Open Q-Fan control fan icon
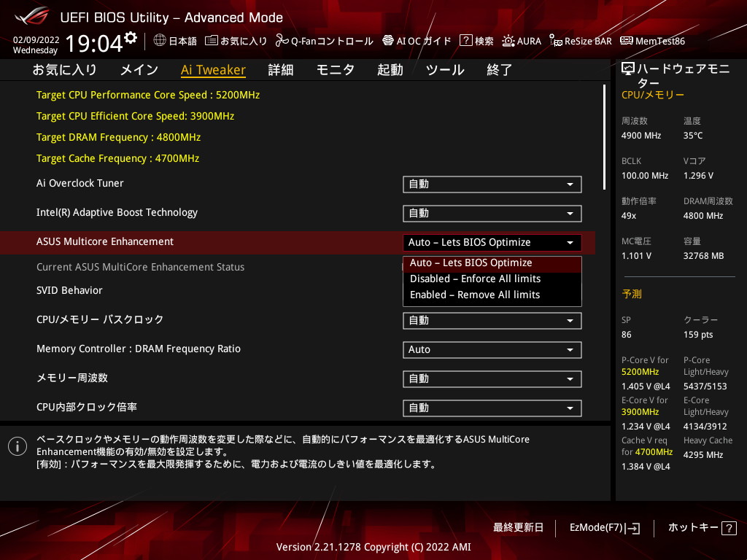Screen dimensions: 747x560 (x=282, y=41)
